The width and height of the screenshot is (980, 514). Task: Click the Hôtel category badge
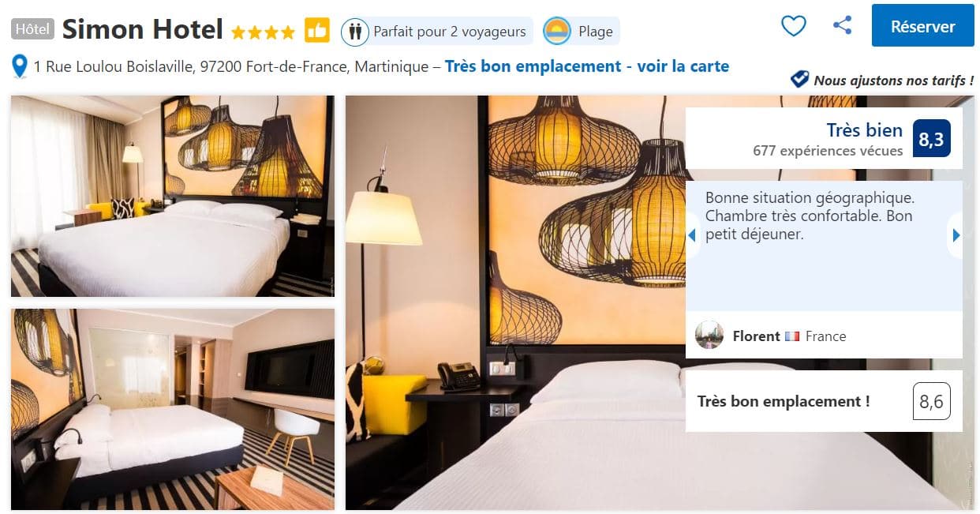(33, 30)
